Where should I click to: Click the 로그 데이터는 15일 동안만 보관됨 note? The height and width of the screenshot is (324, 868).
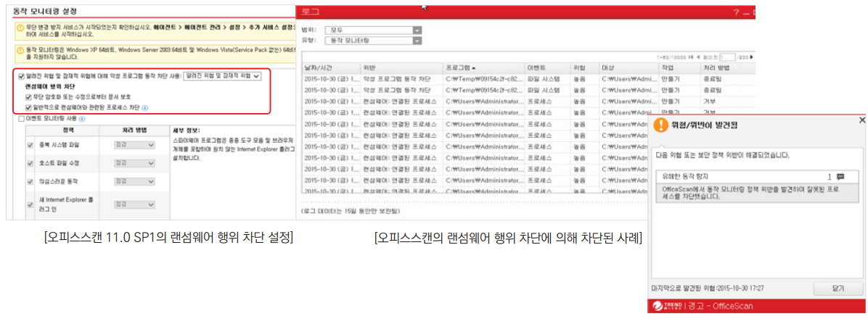pyautogui.click(x=350, y=211)
